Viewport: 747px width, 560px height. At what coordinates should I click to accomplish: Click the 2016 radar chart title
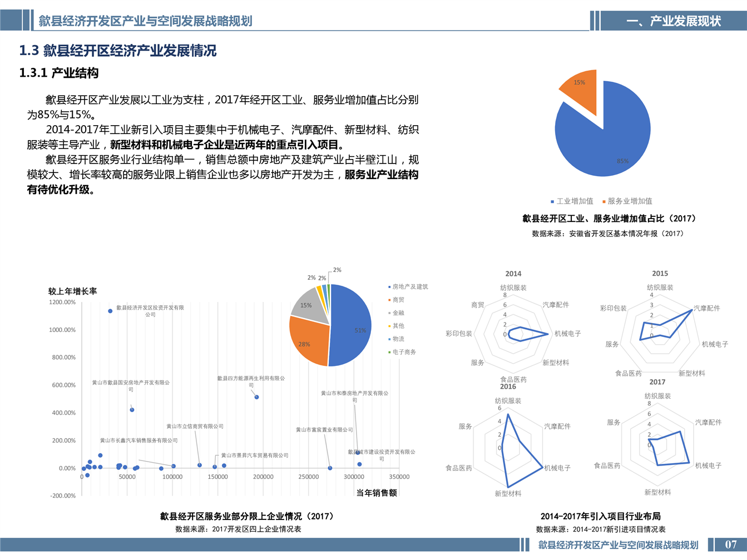click(x=508, y=386)
